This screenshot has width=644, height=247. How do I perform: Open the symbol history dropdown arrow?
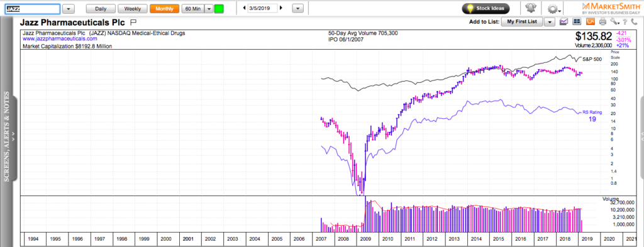coord(69,9)
